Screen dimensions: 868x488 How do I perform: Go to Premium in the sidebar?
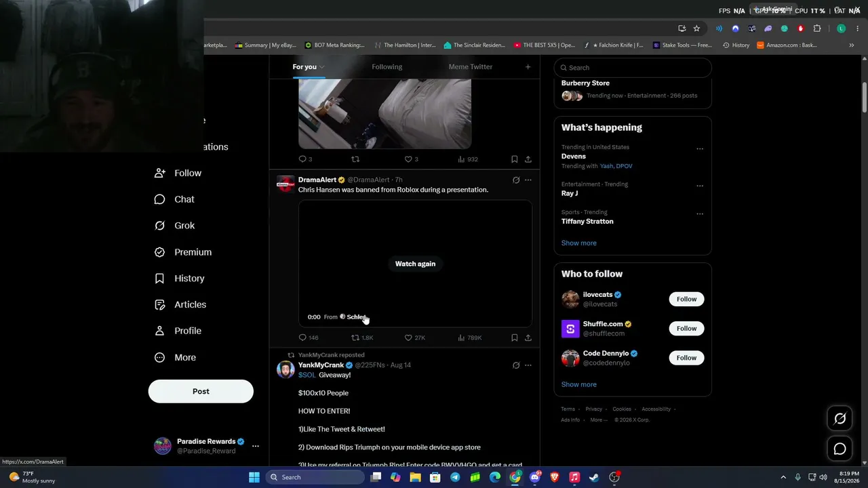point(183,252)
